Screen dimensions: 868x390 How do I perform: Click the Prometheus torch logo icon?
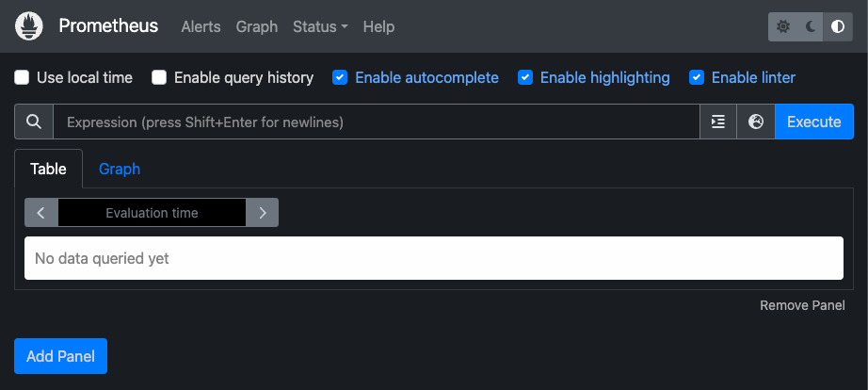pyautogui.click(x=29, y=26)
